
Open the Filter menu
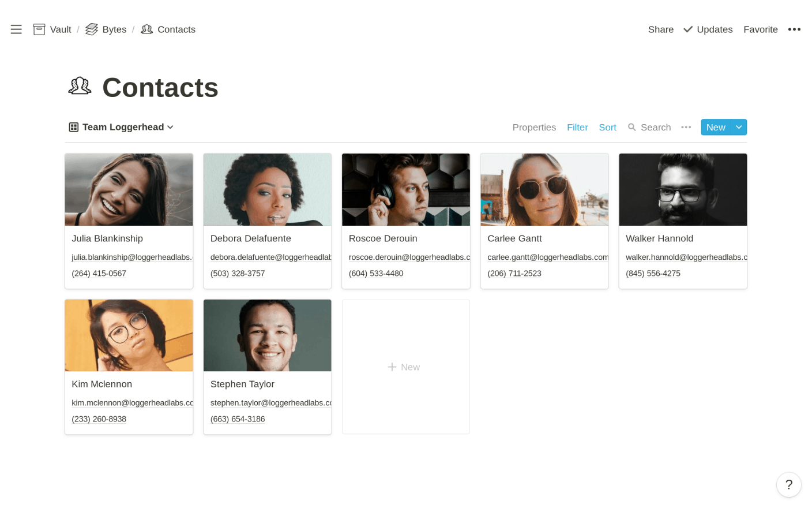577,127
